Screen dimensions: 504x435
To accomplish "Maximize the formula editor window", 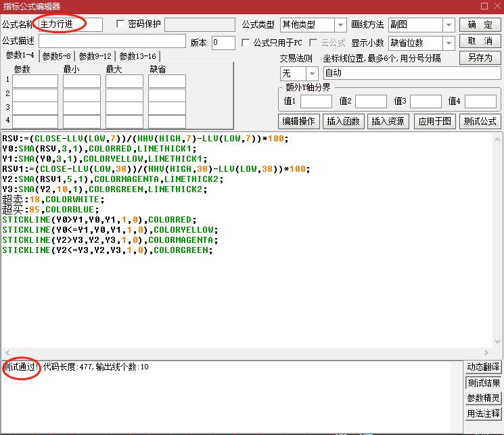I will [483, 6].
